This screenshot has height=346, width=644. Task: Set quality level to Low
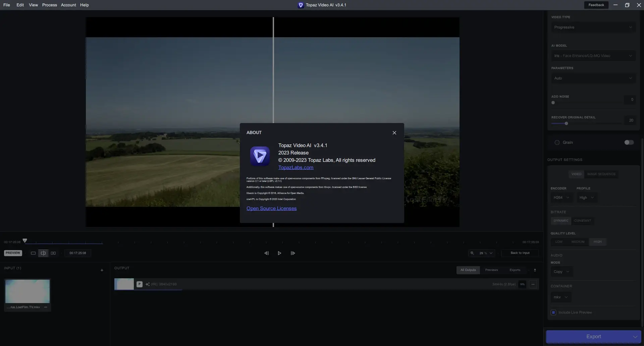coord(559,242)
